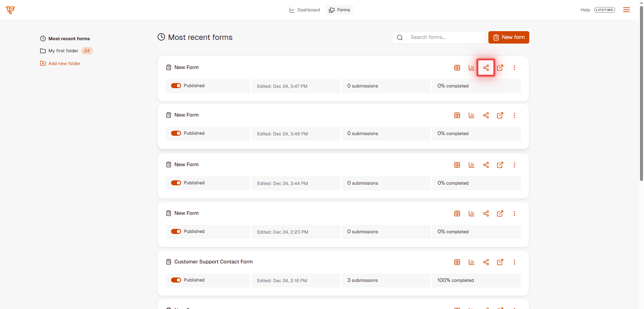
Task: Share the fourth New Form
Action: pyautogui.click(x=486, y=213)
